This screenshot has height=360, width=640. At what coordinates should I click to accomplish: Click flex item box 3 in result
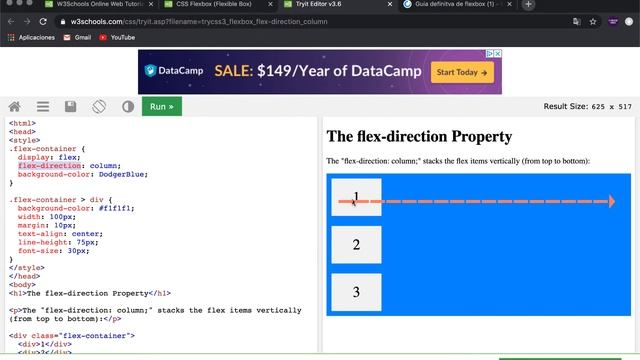point(356,292)
